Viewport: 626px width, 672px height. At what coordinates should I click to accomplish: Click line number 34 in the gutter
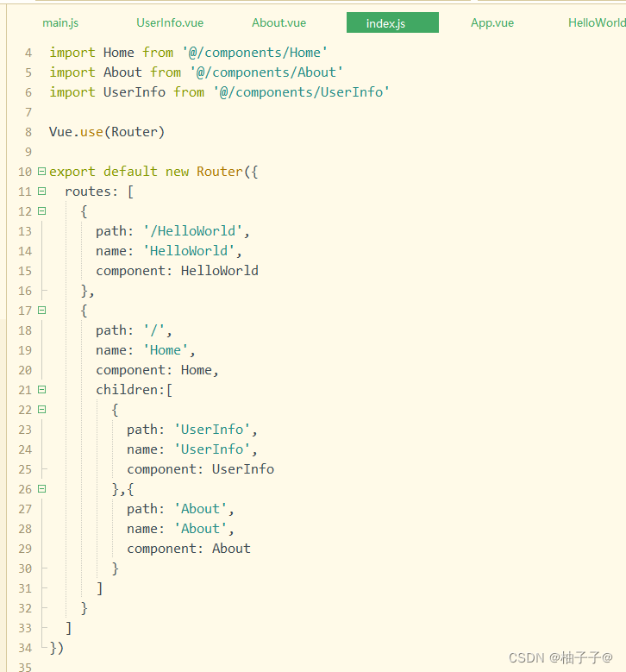pos(25,648)
